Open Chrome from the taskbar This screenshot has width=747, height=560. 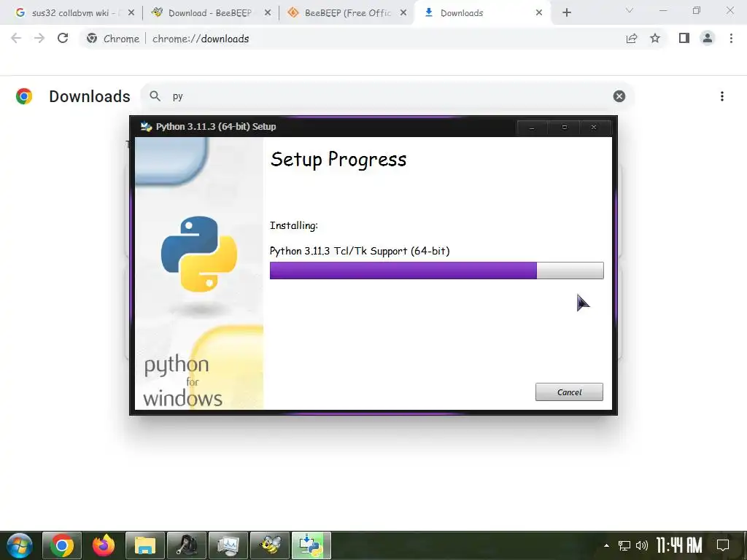[62, 545]
